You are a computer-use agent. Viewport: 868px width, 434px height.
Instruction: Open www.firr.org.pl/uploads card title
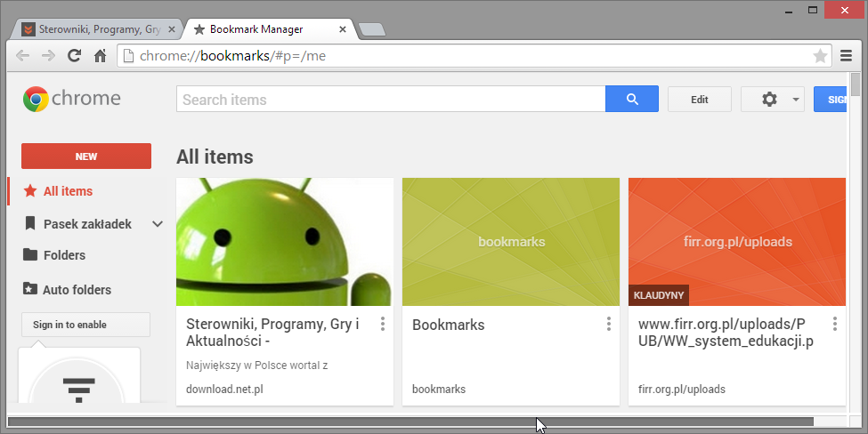point(726,333)
